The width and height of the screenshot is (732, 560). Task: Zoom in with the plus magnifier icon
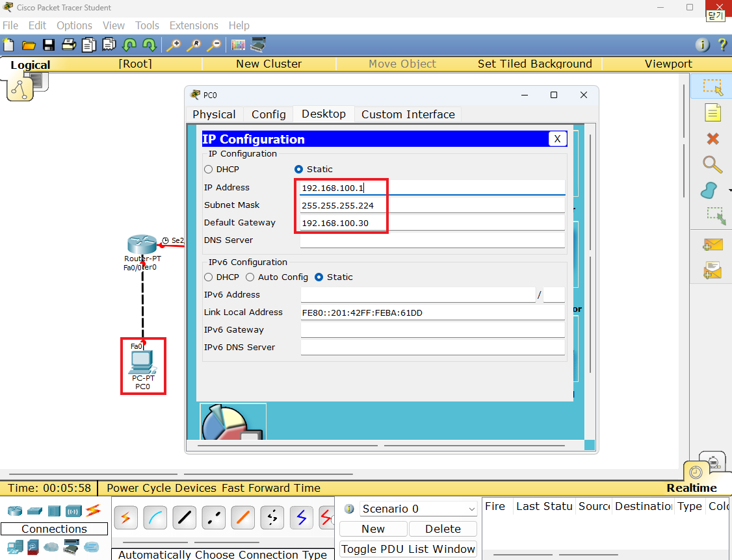click(174, 45)
